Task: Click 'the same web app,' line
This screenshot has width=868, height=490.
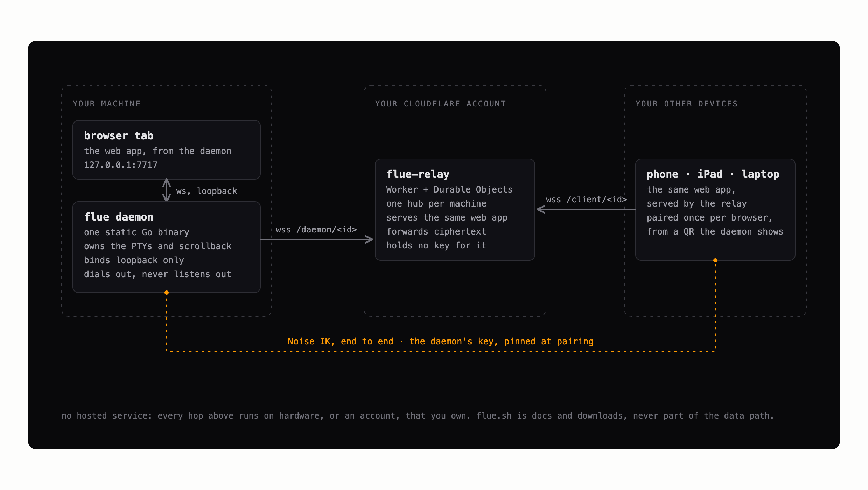Action: coord(691,190)
